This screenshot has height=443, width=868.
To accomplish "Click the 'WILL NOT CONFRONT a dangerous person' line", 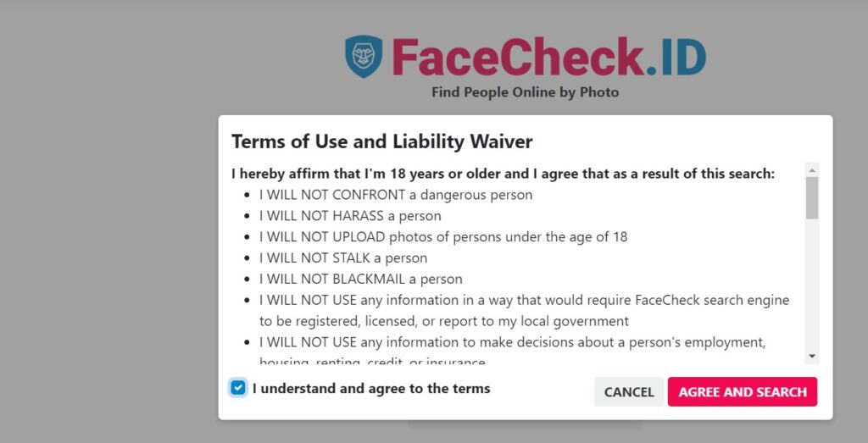I will coord(396,195).
